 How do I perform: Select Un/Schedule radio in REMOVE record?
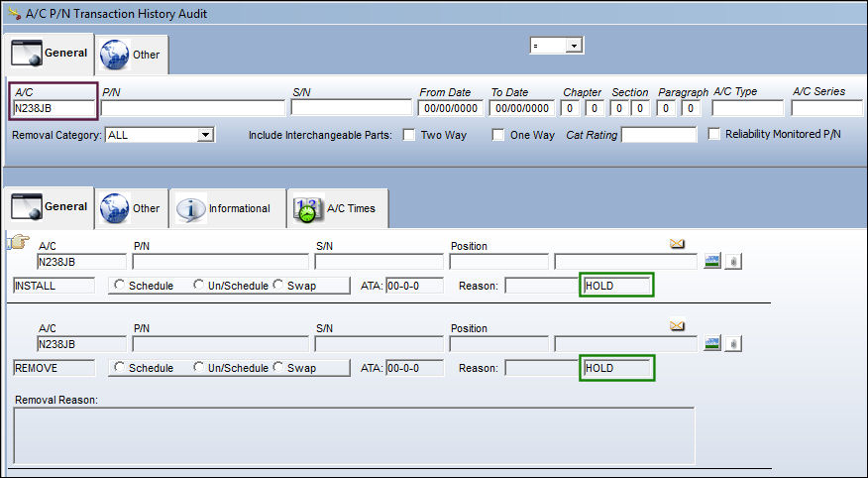point(198,367)
